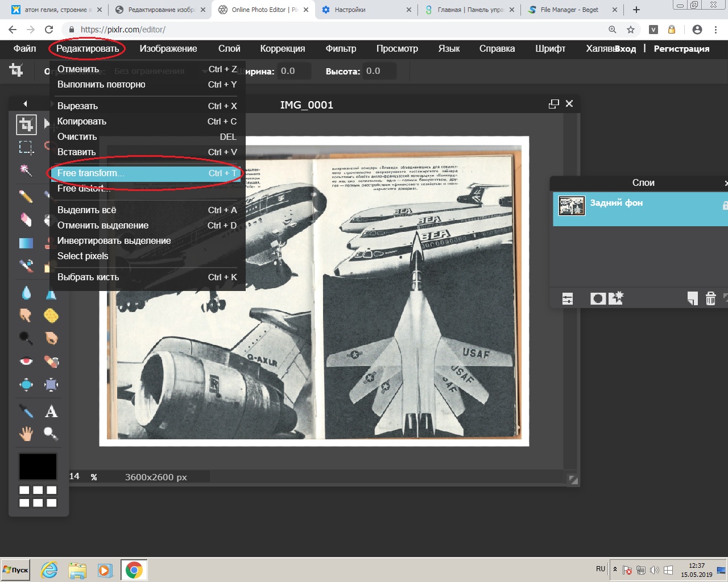Select the Magic Wand tool
Viewport: 728px width, 582px height.
click(x=26, y=170)
